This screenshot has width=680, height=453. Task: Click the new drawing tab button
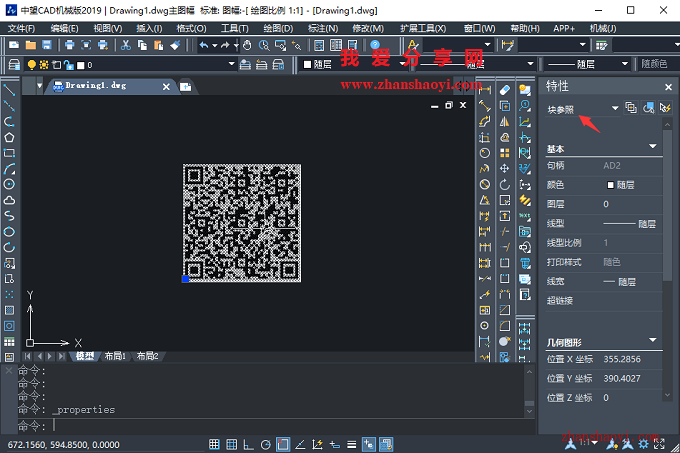pyautogui.click(x=186, y=87)
